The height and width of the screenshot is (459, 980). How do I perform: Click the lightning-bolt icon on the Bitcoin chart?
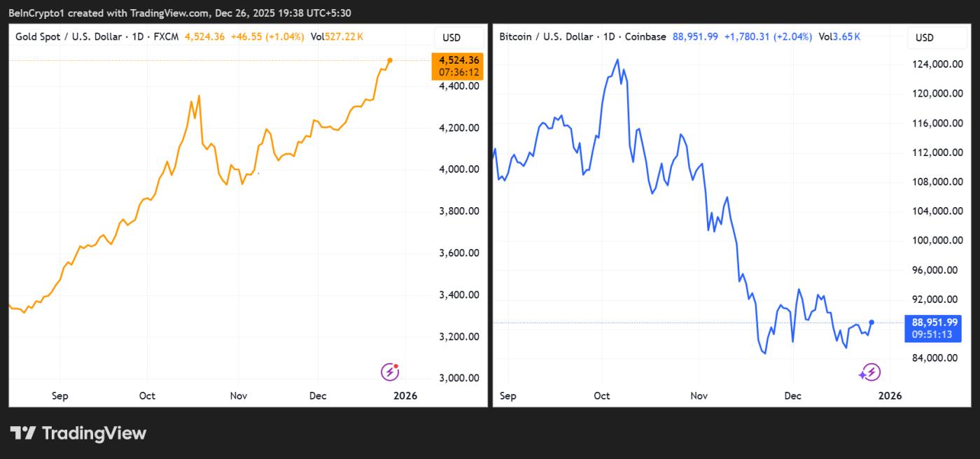coord(870,373)
